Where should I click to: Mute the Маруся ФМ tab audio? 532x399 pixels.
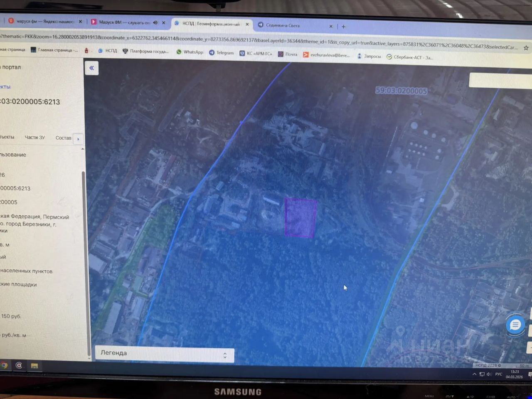(155, 23)
